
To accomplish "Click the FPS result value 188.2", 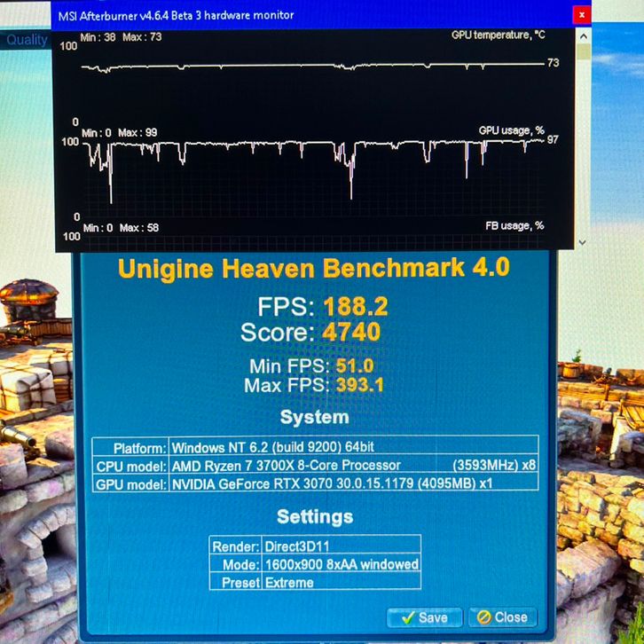I will coord(355,307).
